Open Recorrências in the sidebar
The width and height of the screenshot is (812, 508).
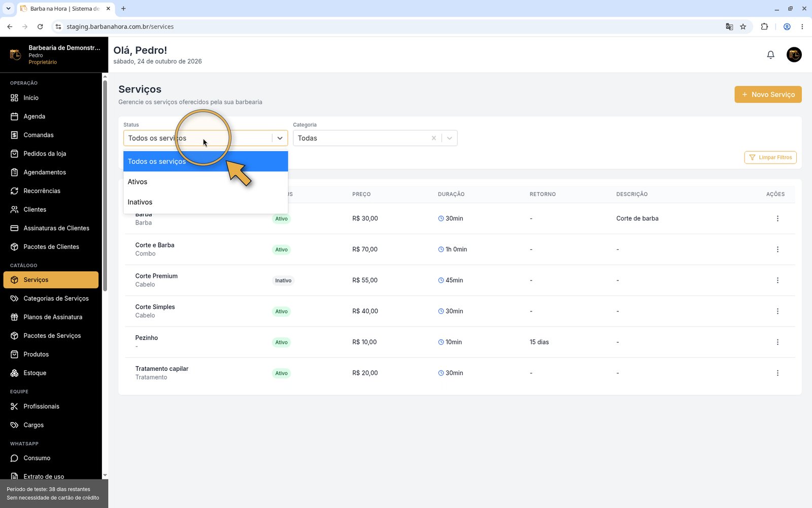pos(51,191)
